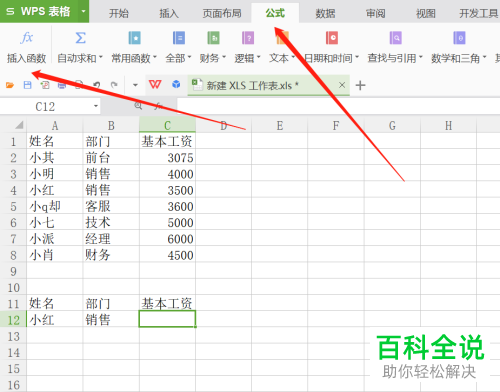Open the common functions (常用函数) icon
Image resolution: width=500 pixels, height=392 pixels.
tap(134, 38)
